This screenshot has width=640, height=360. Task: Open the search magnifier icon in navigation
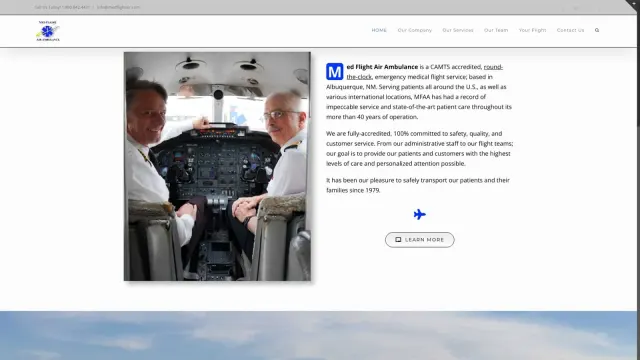(x=597, y=30)
